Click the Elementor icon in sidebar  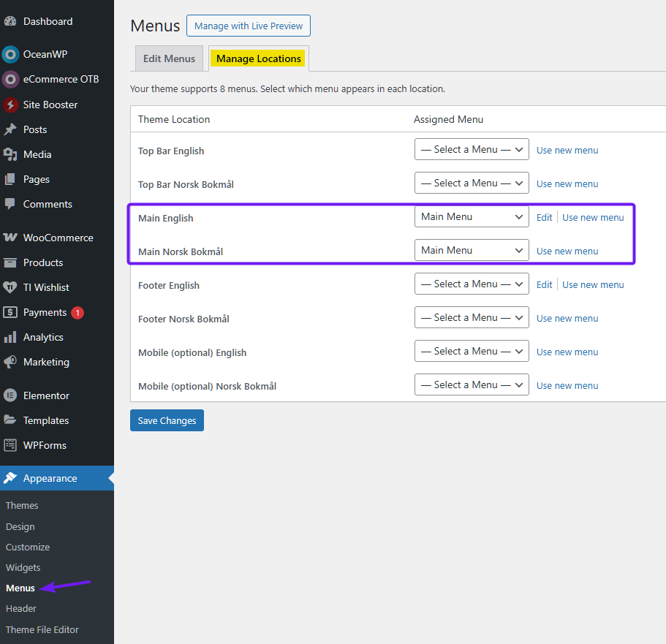click(x=10, y=395)
